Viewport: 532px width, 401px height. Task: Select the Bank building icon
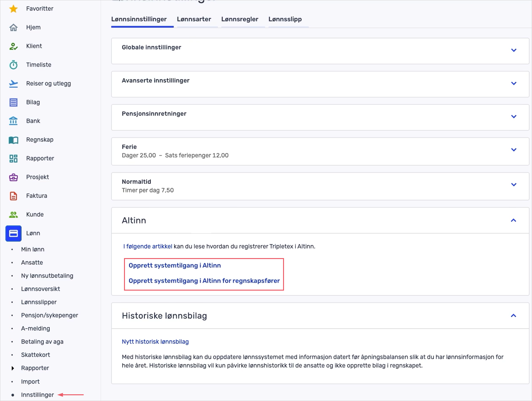click(x=13, y=121)
